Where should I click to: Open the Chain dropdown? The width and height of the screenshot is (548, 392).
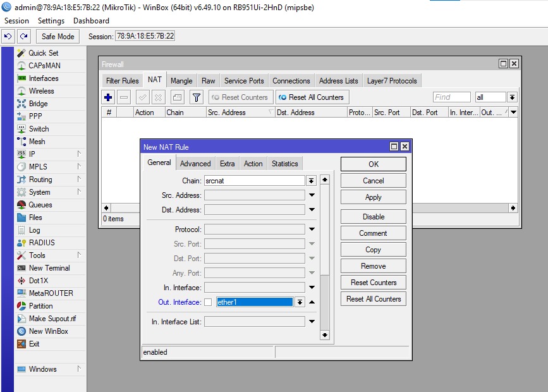311,181
